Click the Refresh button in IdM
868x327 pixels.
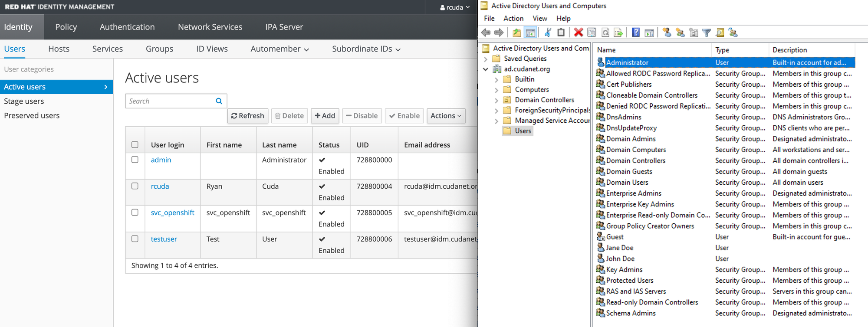click(248, 116)
